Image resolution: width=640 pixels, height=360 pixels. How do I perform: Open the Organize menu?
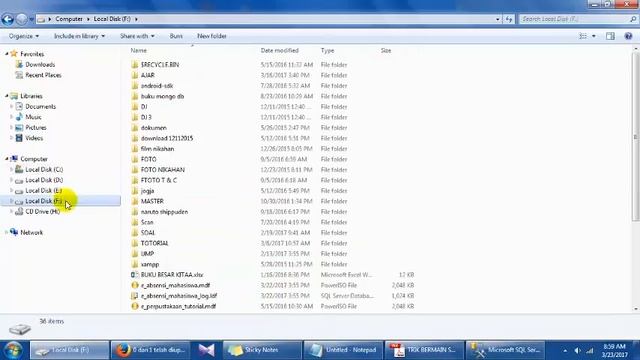tap(24, 36)
